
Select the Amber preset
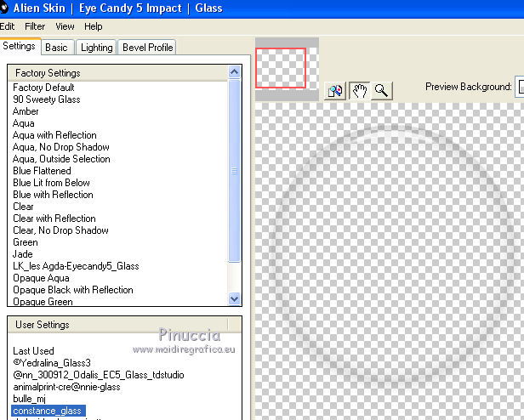coord(26,111)
